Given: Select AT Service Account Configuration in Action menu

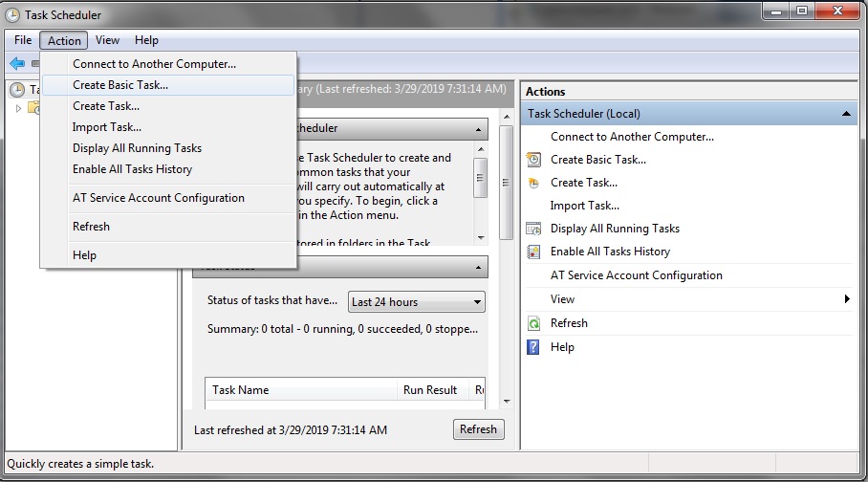Looking at the screenshot, I should pos(168,198).
